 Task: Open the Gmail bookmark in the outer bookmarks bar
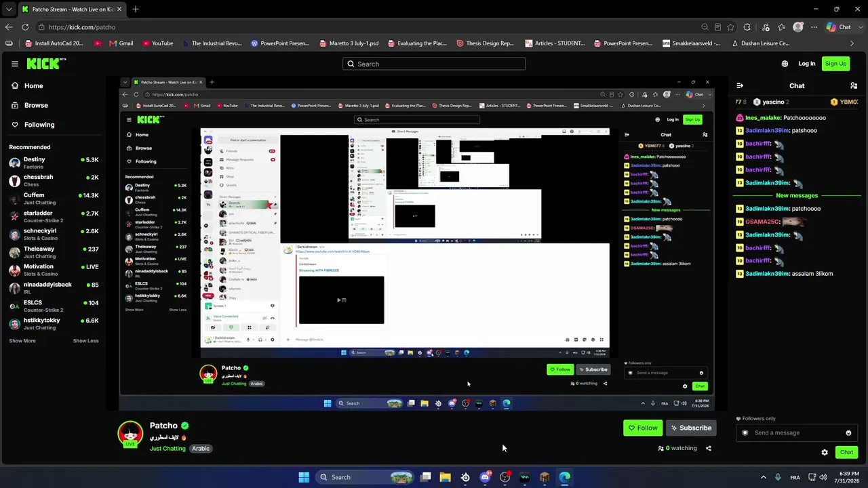(121, 43)
